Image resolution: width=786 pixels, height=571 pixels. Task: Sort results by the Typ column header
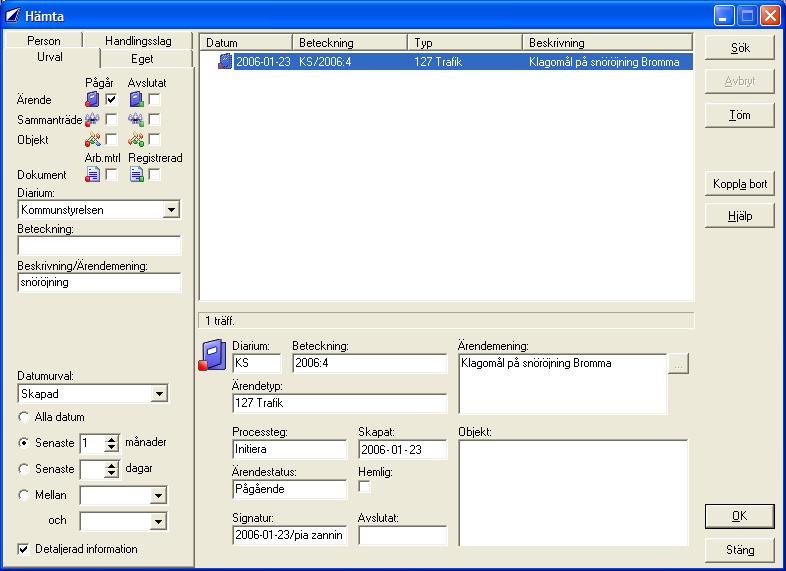click(x=465, y=43)
